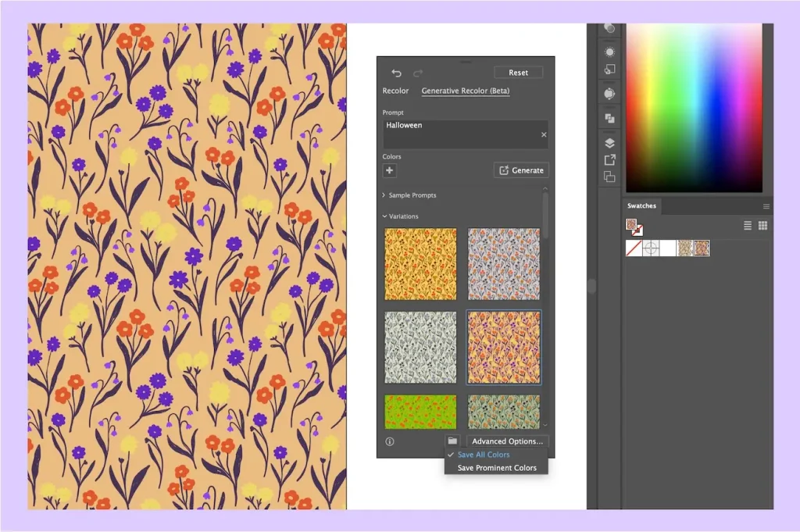The image size is (800, 532).
Task: Click the add color plus icon under Colors
Action: tap(390, 170)
